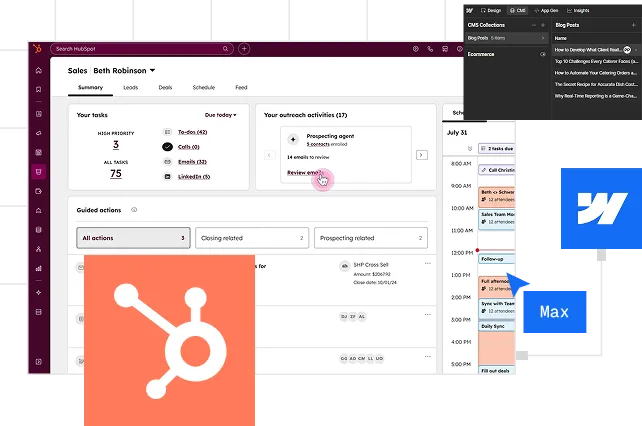Open the bookmarks icon in HubSpot sidebar
The image size is (642, 426).
point(38,89)
